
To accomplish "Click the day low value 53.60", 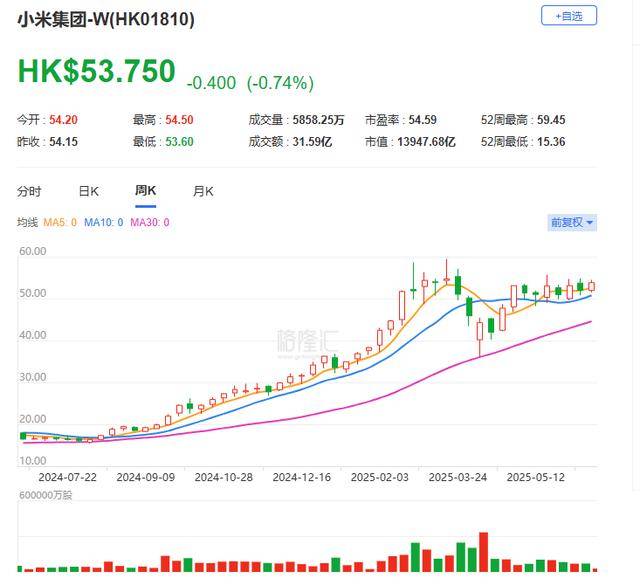I will pos(179,142).
